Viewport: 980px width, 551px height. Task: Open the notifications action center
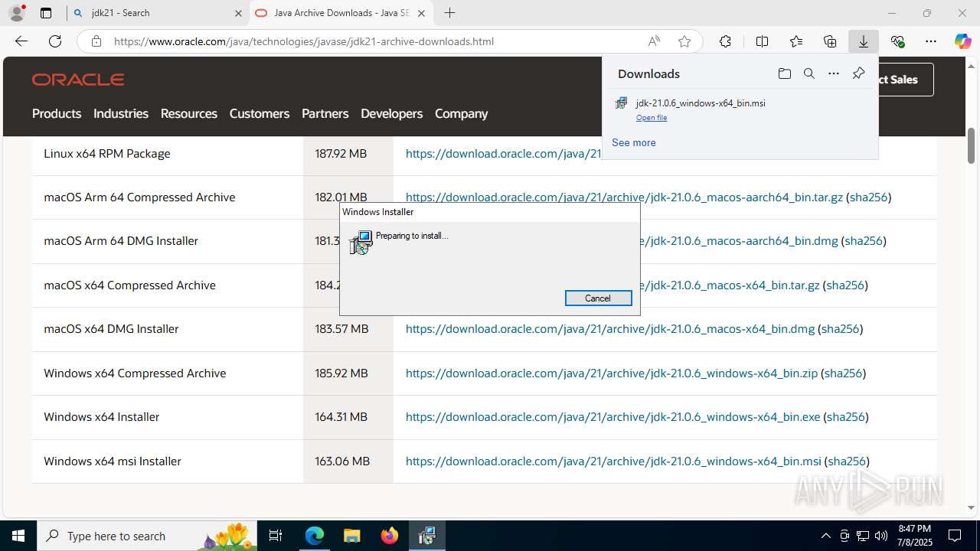(955, 536)
